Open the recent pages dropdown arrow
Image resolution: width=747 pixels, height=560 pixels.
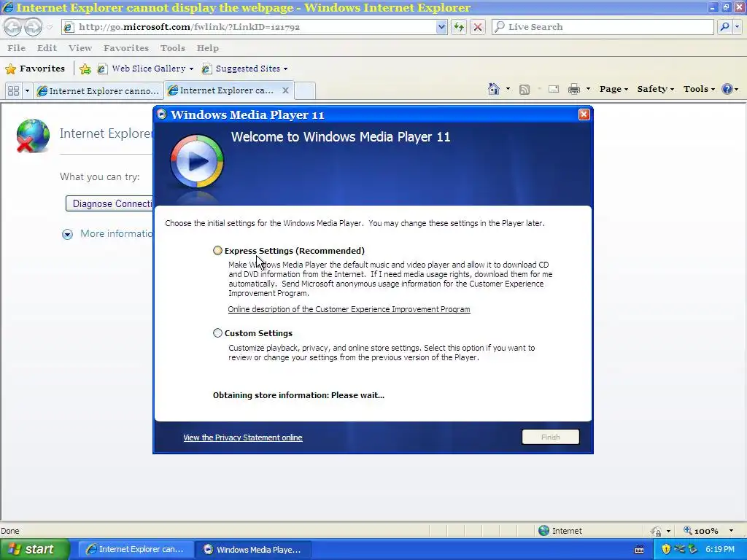[49, 27]
